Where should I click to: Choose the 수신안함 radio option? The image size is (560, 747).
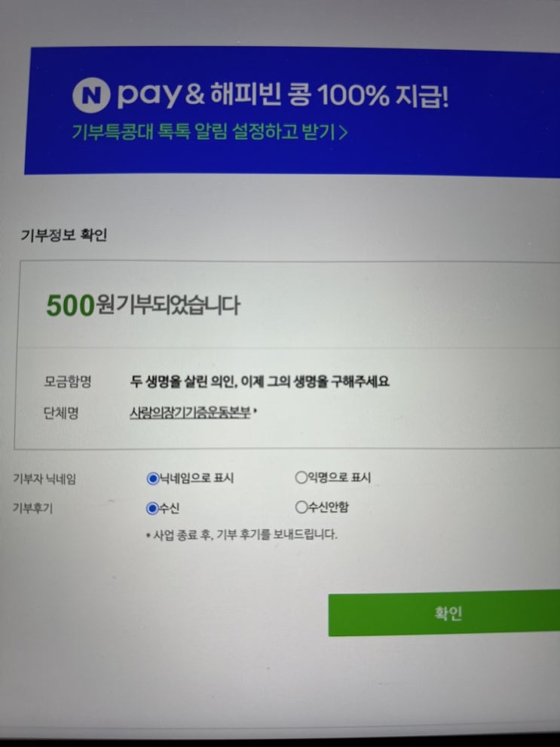[301, 507]
